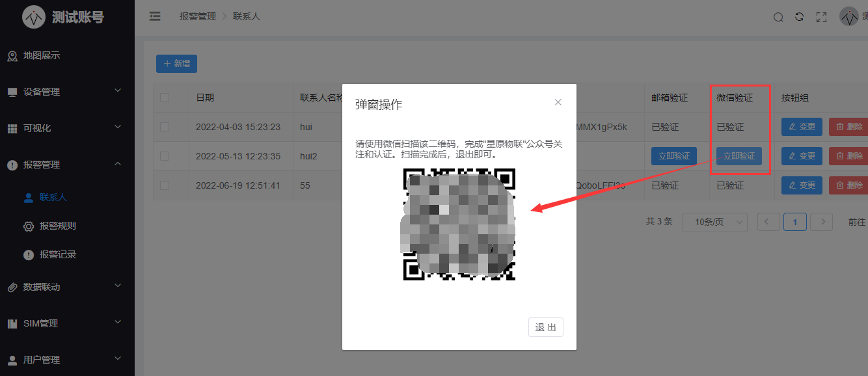Click the next page arrow

pyautogui.click(x=822, y=222)
